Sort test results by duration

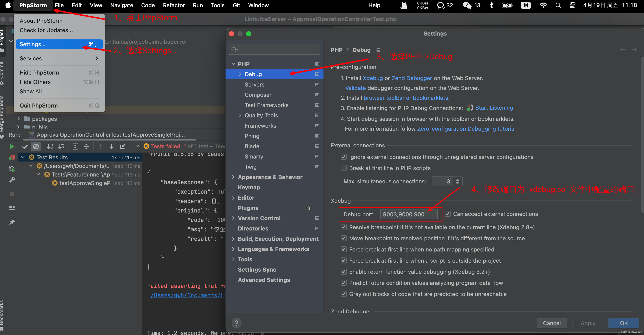[x=61, y=147]
